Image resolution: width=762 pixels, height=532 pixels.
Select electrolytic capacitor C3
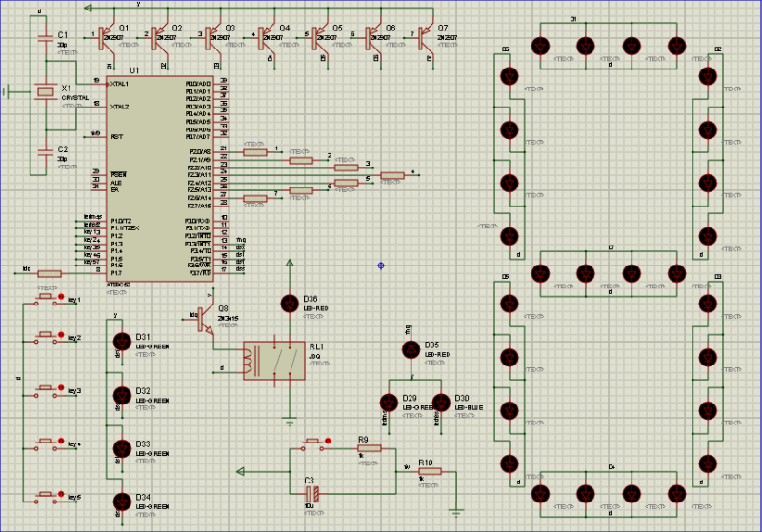pyautogui.click(x=311, y=493)
